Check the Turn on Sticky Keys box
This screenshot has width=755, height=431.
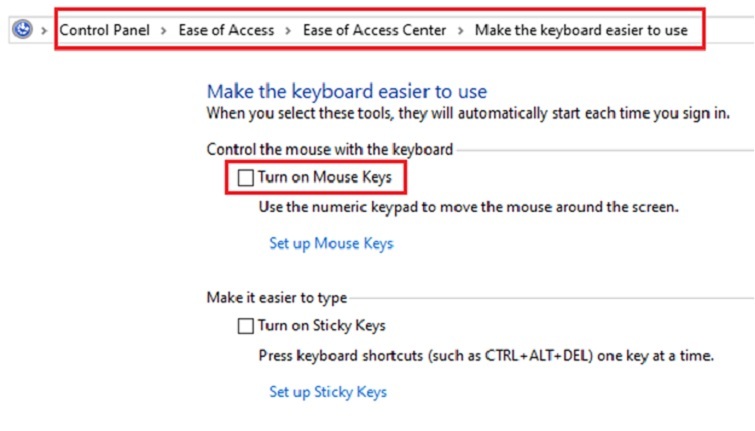pos(246,325)
